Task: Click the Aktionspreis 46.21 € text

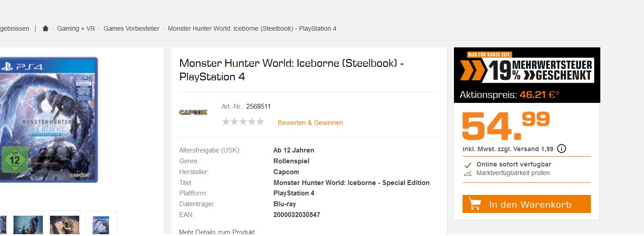Action: tap(510, 95)
